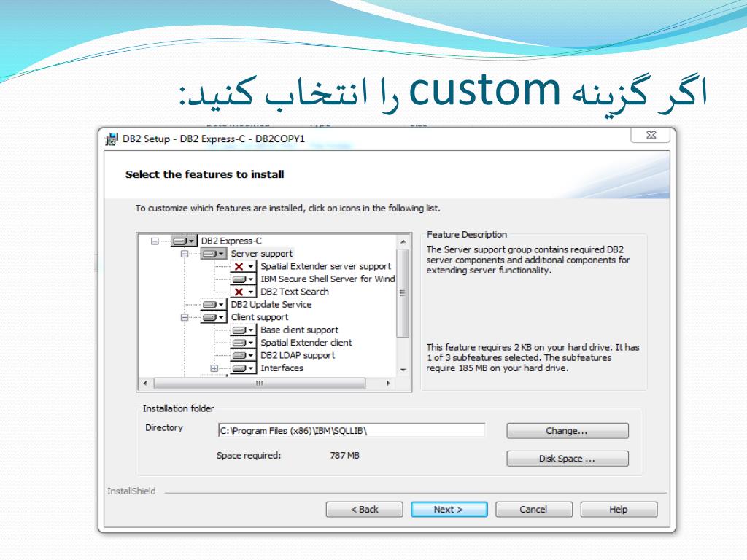Proceed with the Next > button
The width and height of the screenshot is (747, 560).
point(449,510)
